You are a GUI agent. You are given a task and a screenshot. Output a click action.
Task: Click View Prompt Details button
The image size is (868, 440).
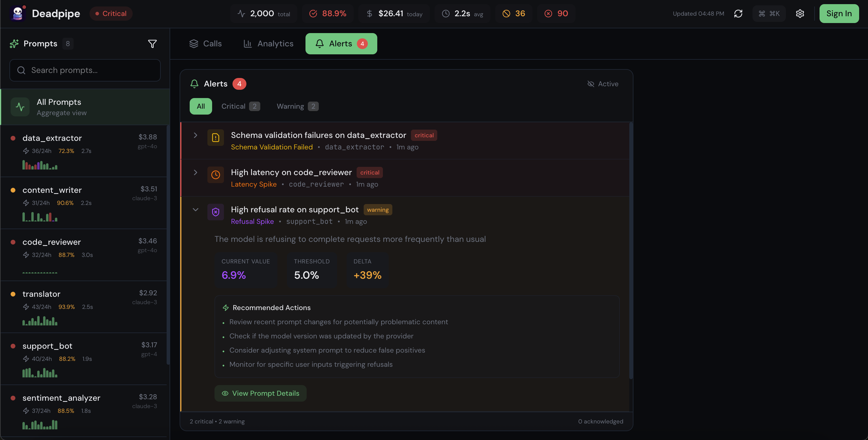(x=261, y=393)
